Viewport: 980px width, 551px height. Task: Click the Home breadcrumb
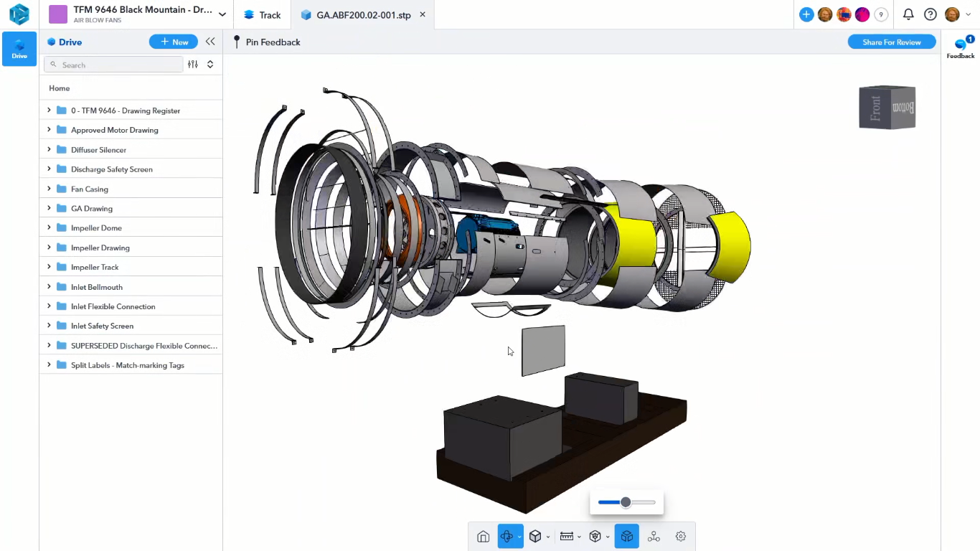60,88
